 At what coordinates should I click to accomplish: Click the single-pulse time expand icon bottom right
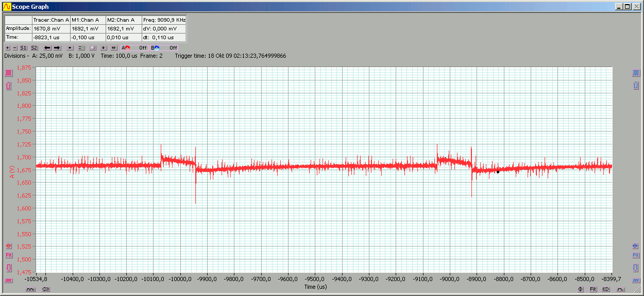pyautogui.click(x=620, y=289)
